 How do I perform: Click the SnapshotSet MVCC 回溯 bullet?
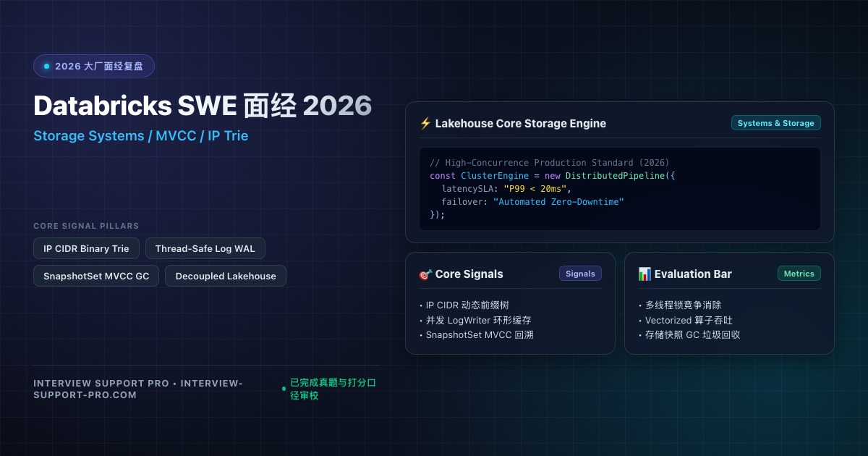476,335
